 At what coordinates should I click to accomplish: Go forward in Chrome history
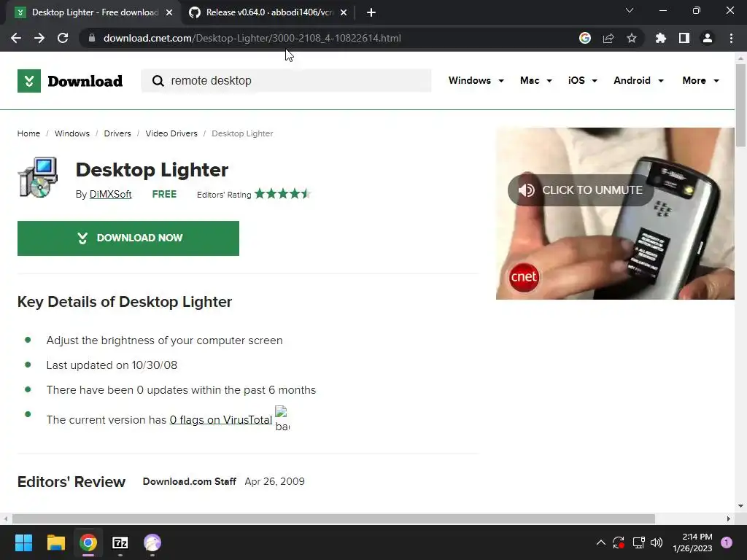tap(39, 38)
